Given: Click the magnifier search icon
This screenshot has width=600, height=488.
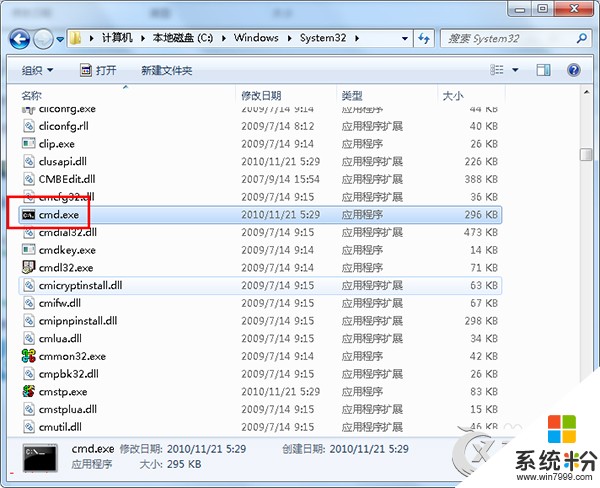Looking at the screenshot, I should pos(581,38).
